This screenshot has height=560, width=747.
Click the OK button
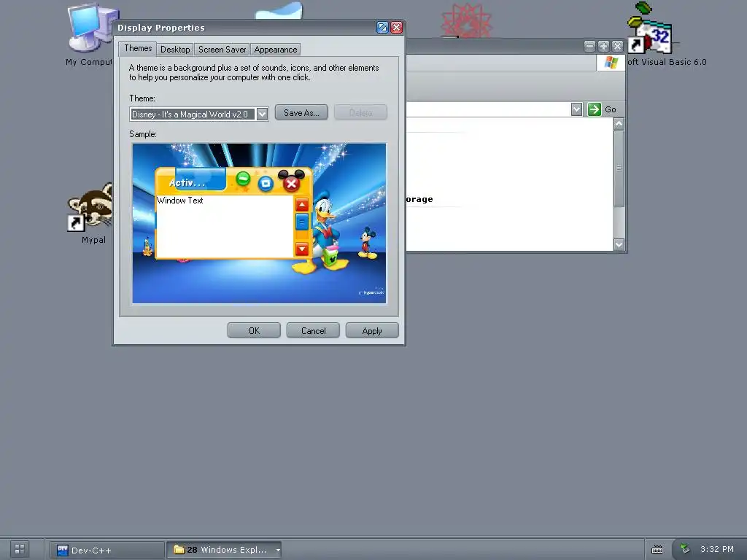pyautogui.click(x=254, y=330)
